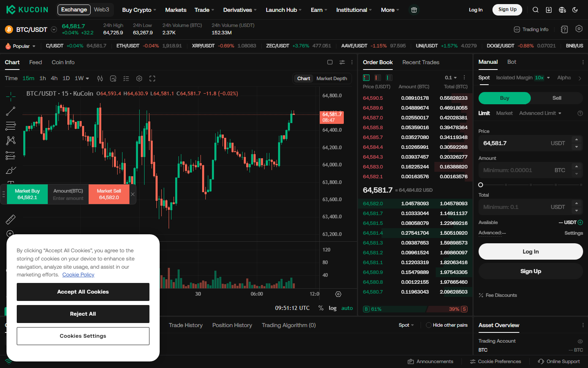The height and width of the screenshot is (368, 588).
Task: Switch to the Bot tab
Action: click(x=512, y=62)
